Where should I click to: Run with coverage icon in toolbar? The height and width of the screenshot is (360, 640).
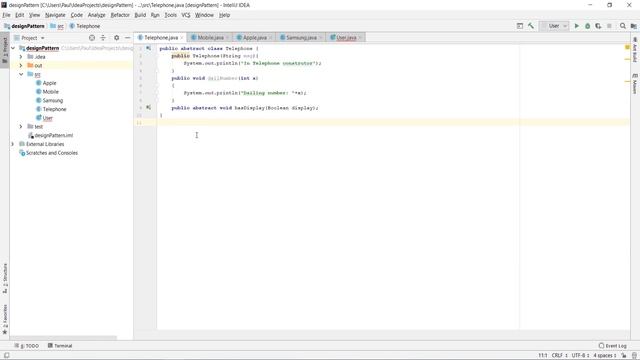[598, 26]
